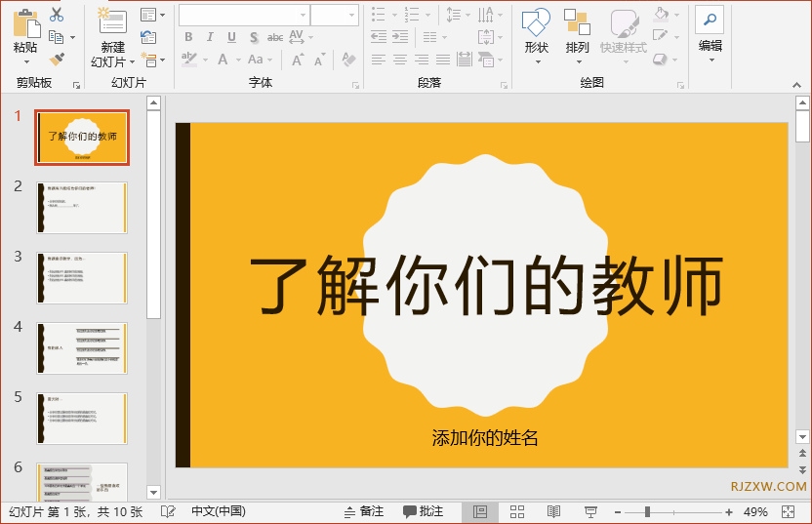Screen dimensions: 812x524
Task: Click Convert to SmartArt icon
Action: pos(486,60)
